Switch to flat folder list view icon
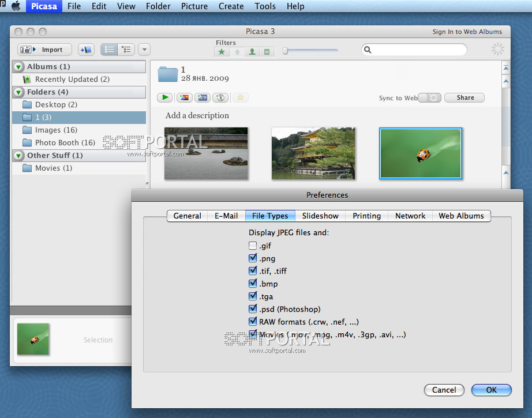 [x=109, y=50]
